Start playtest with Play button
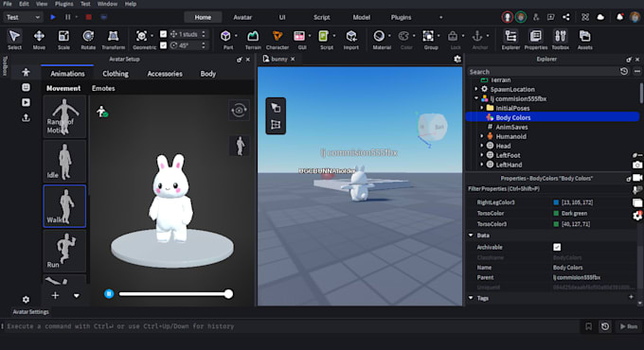The width and height of the screenshot is (644, 350). click(53, 17)
